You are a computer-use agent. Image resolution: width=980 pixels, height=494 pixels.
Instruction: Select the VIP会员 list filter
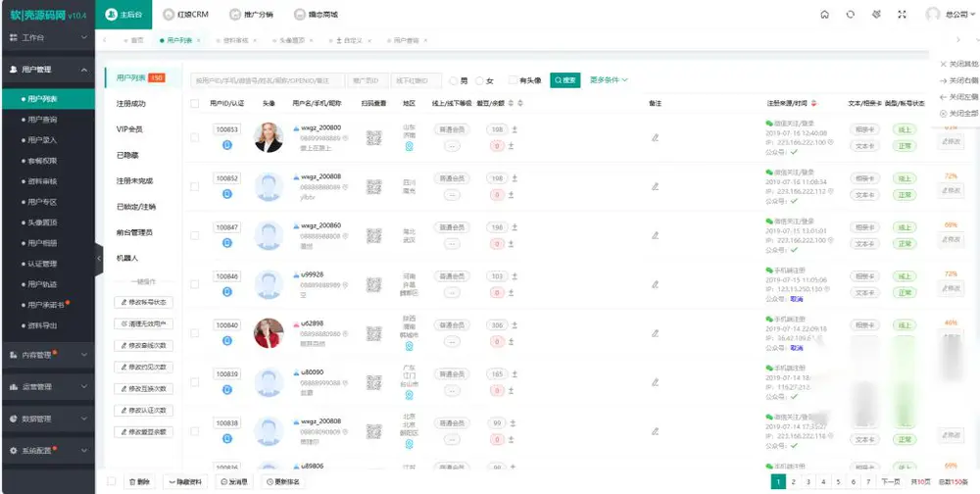tap(129, 129)
